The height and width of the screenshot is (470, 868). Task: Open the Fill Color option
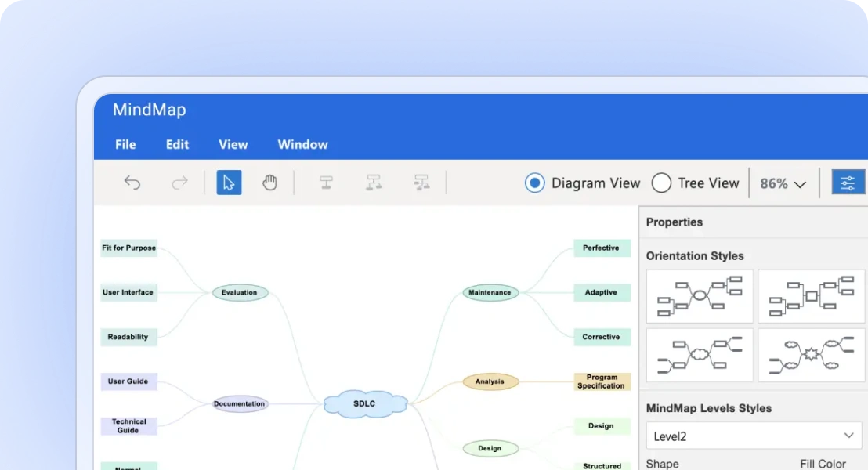[x=823, y=464]
